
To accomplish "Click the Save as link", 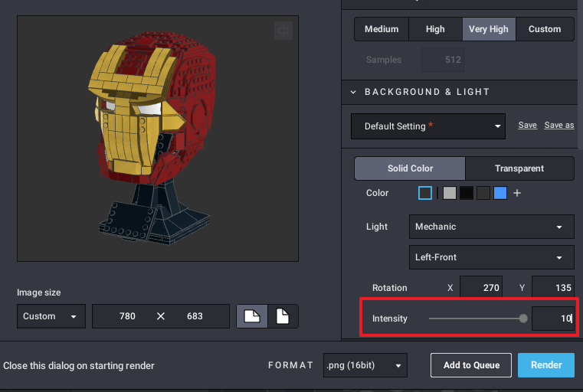I will point(559,126).
